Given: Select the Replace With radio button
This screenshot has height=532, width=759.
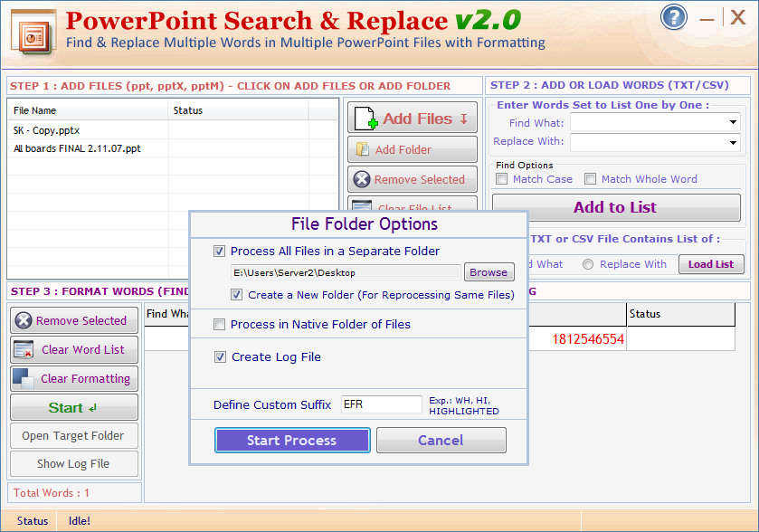Looking at the screenshot, I should click(588, 264).
